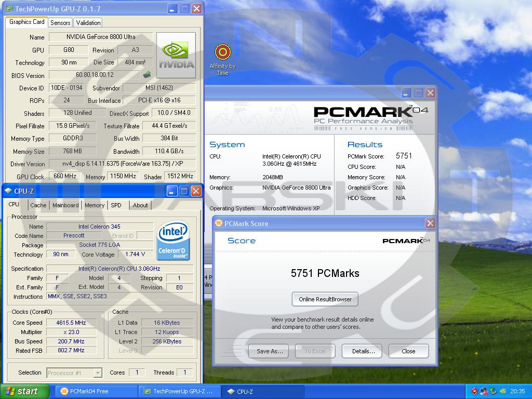Click the Package value Socket 775 LGA
The image size is (532, 399).
point(99,245)
